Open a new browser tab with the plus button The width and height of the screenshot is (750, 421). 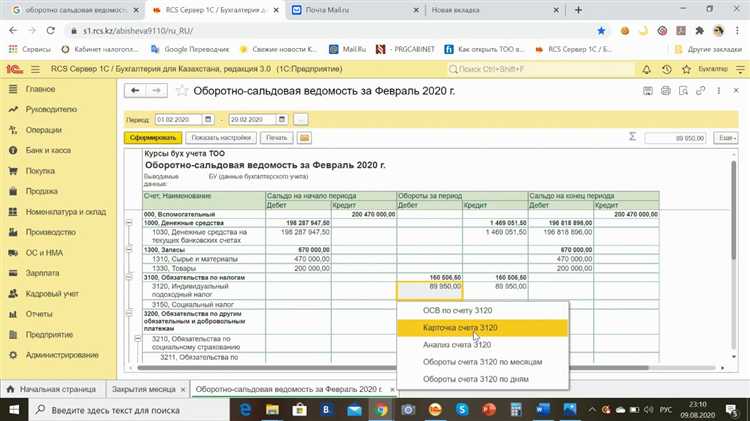pyautogui.click(x=578, y=10)
